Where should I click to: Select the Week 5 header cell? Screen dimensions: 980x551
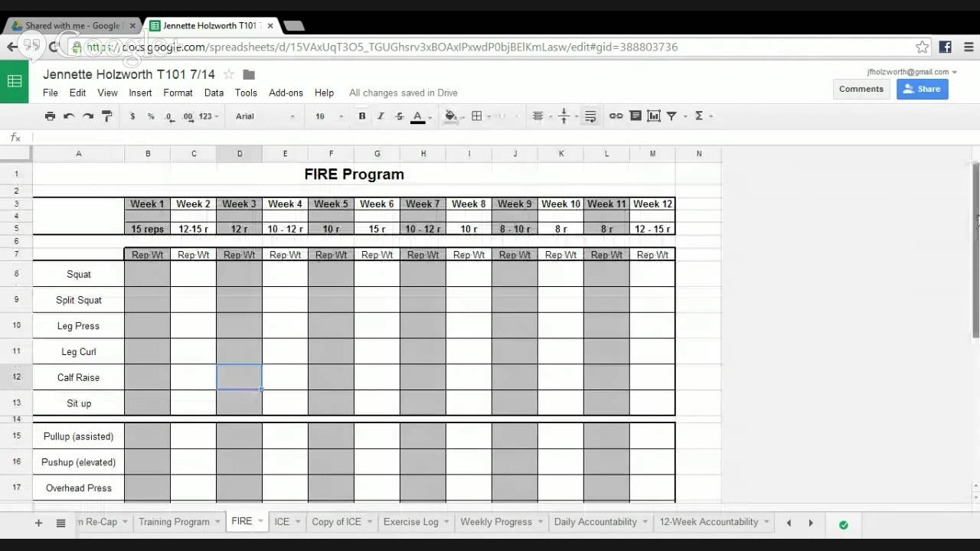[331, 204]
